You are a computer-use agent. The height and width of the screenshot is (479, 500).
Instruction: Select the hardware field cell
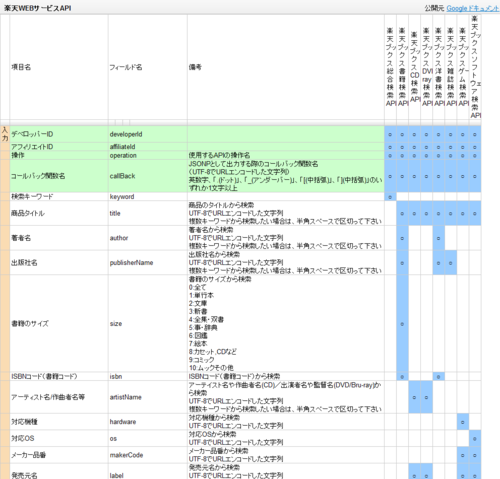[148, 422]
